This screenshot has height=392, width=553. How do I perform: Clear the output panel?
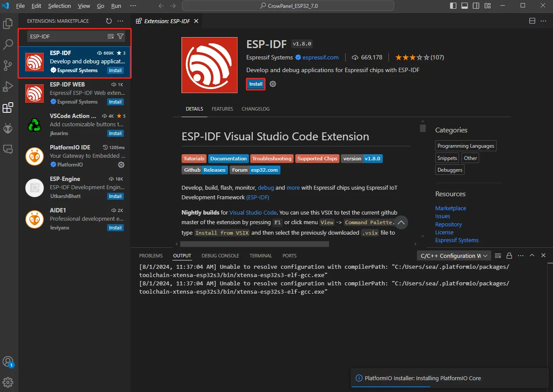[x=498, y=256]
